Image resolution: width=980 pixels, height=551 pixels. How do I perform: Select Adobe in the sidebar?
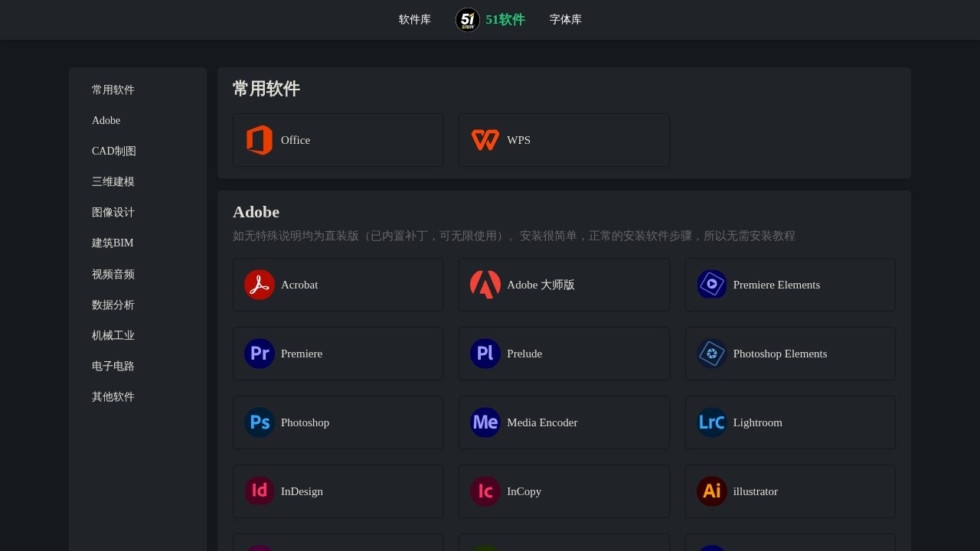pos(106,120)
